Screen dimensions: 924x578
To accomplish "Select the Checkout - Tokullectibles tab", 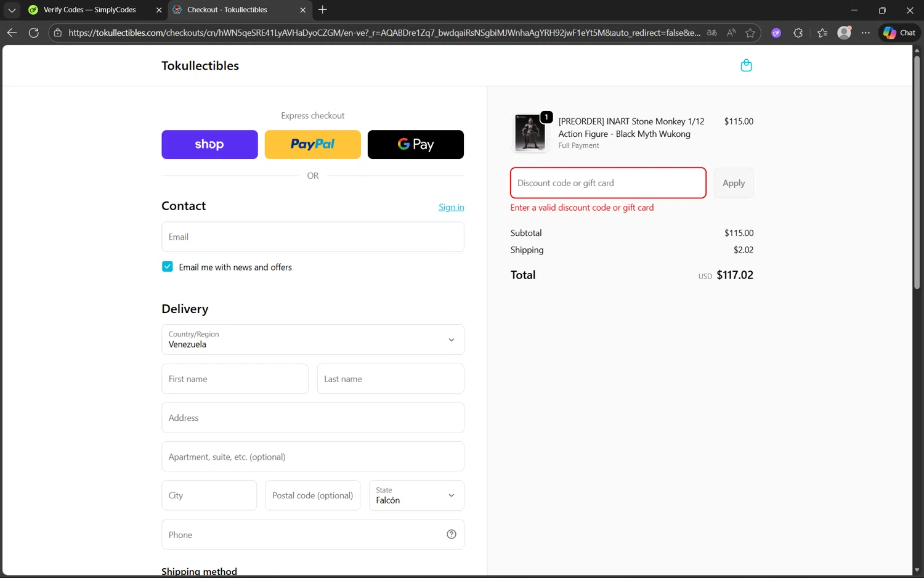I will [227, 10].
